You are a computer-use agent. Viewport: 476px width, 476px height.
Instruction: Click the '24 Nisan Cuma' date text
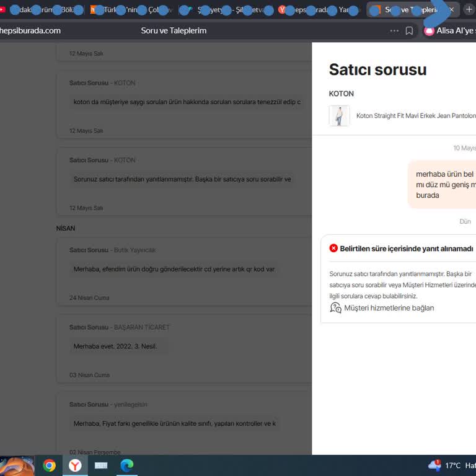click(x=89, y=297)
